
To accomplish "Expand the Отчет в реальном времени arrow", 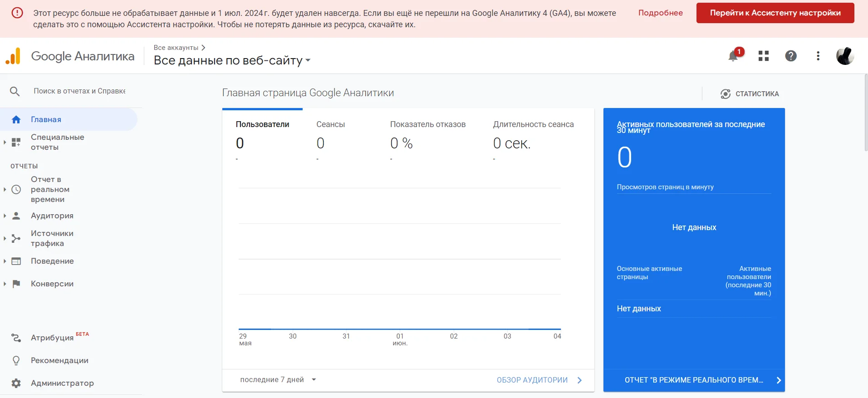I will point(5,189).
